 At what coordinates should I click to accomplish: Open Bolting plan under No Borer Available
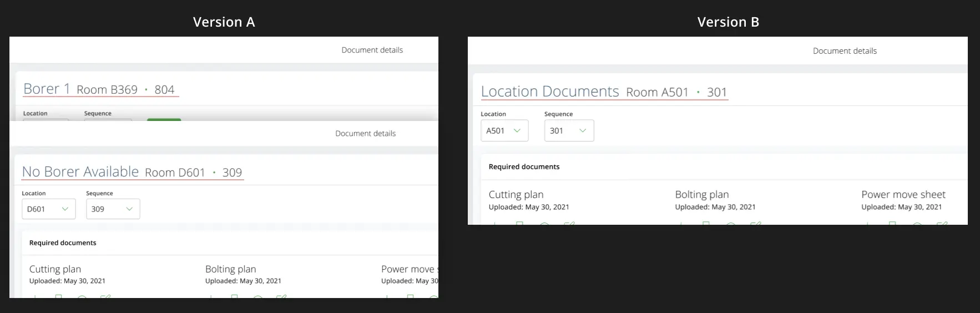[x=230, y=269]
